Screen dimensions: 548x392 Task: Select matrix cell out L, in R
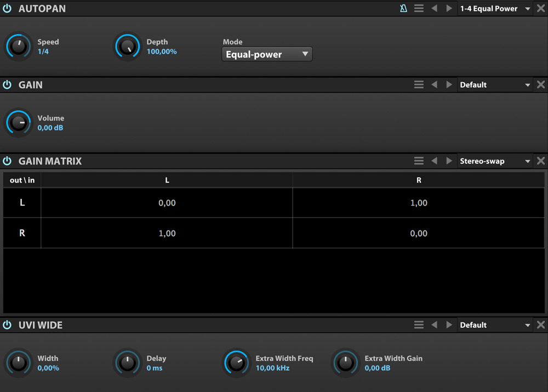(x=419, y=203)
